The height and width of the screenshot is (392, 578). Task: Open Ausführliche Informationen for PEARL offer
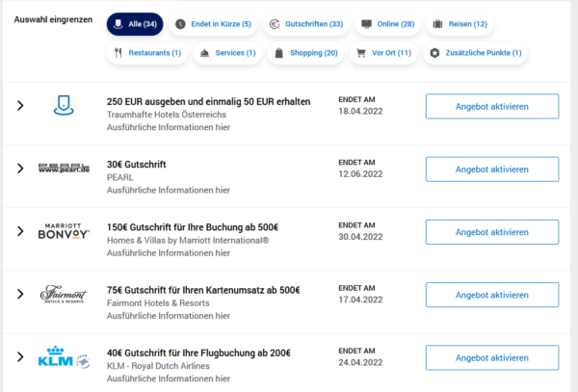pyautogui.click(x=168, y=190)
